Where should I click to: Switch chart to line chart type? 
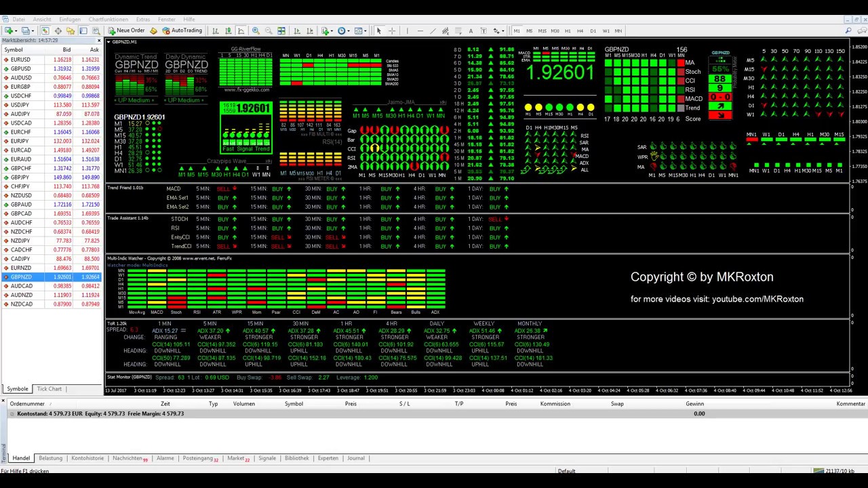click(x=241, y=30)
